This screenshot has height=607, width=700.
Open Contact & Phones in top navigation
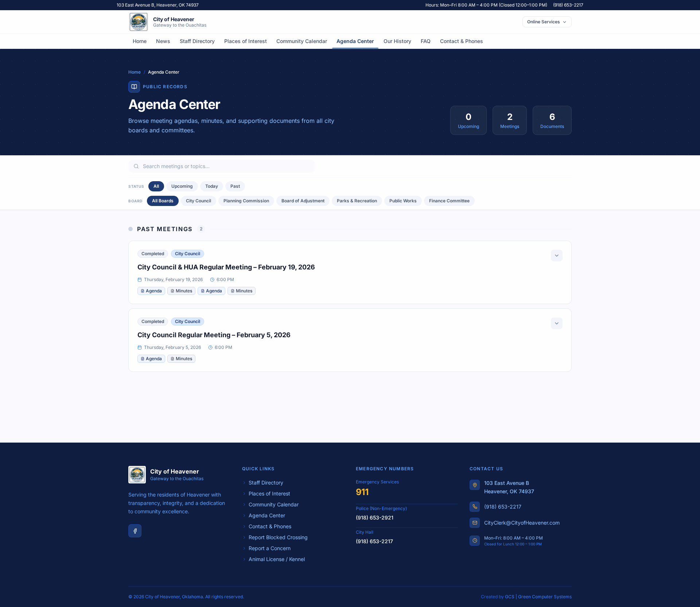[x=461, y=41]
